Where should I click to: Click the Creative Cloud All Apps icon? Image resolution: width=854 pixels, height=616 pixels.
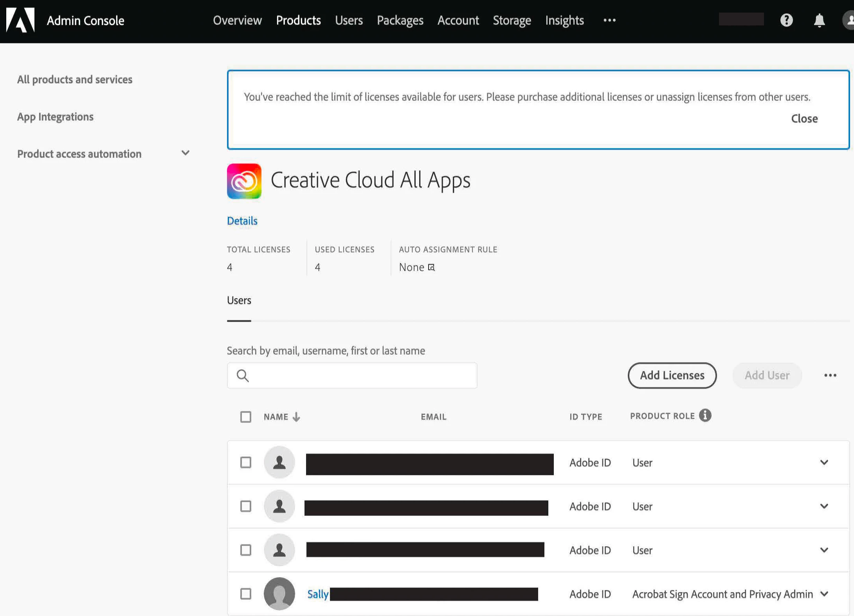(x=244, y=181)
